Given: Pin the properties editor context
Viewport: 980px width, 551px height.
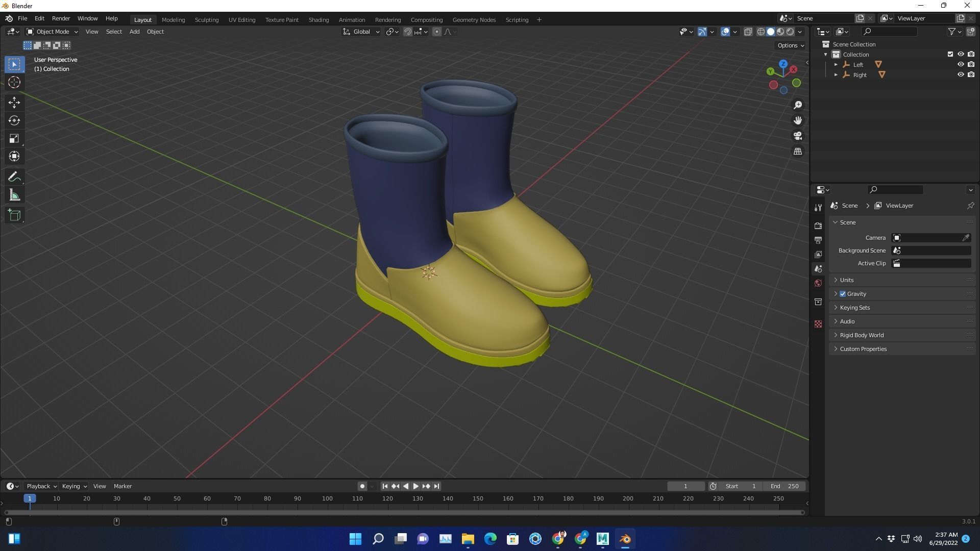Looking at the screenshot, I should [970, 206].
